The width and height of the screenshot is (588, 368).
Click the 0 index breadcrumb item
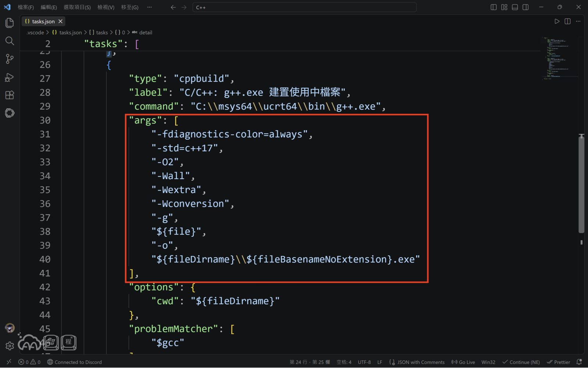(120, 32)
